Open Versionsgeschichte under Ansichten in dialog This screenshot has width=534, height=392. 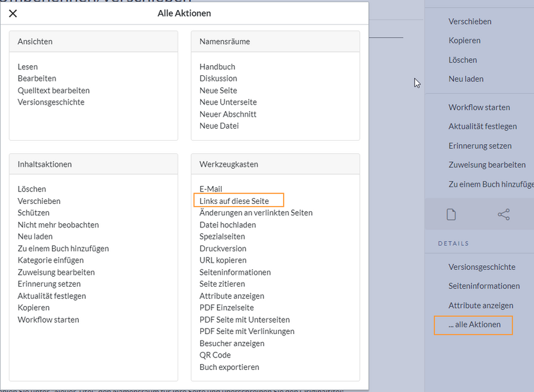click(x=51, y=102)
